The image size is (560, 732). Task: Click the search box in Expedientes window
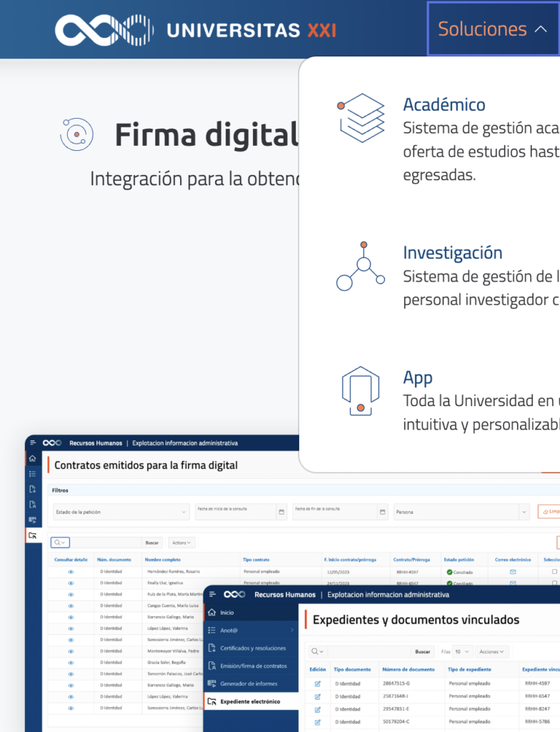(x=369, y=651)
